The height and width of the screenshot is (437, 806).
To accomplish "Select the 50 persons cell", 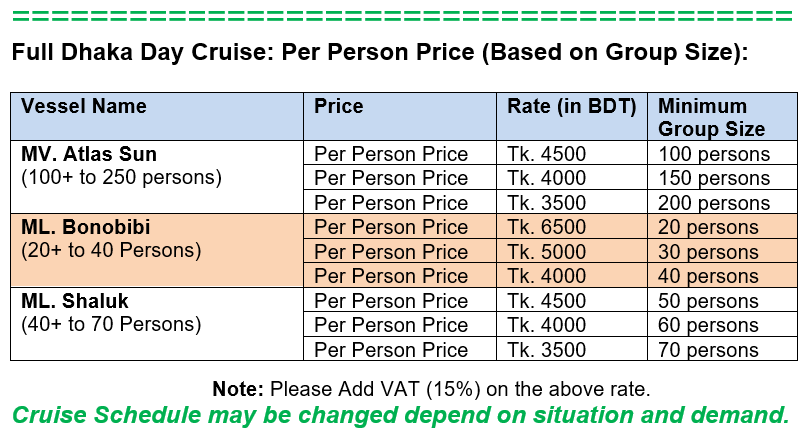I will click(722, 300).
